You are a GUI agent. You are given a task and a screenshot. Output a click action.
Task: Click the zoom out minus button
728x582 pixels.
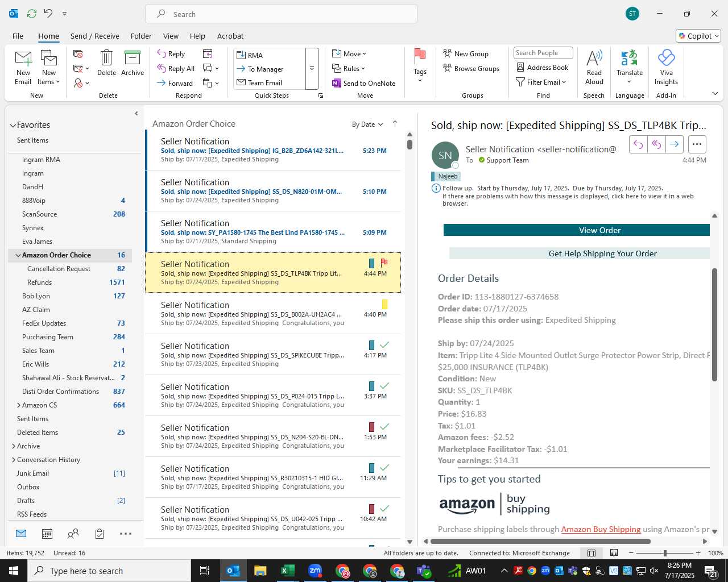(x=631, y=553)
